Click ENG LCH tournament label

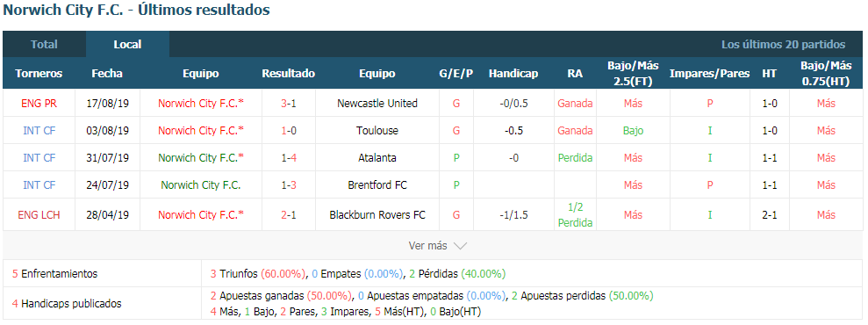point(39,215)
